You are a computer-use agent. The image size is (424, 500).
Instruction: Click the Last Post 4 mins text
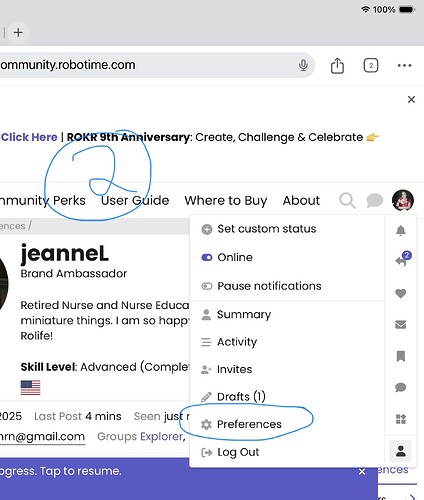(x=78, y=416)
